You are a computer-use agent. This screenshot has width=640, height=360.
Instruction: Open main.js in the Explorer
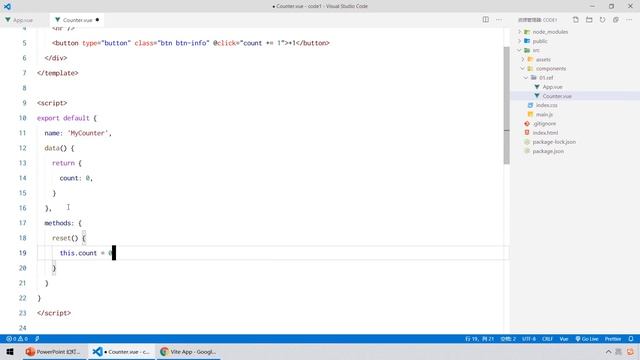(544, 115)
